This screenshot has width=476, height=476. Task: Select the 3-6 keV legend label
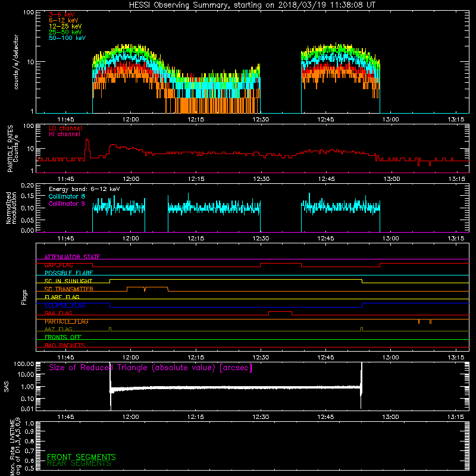[62, 14]
